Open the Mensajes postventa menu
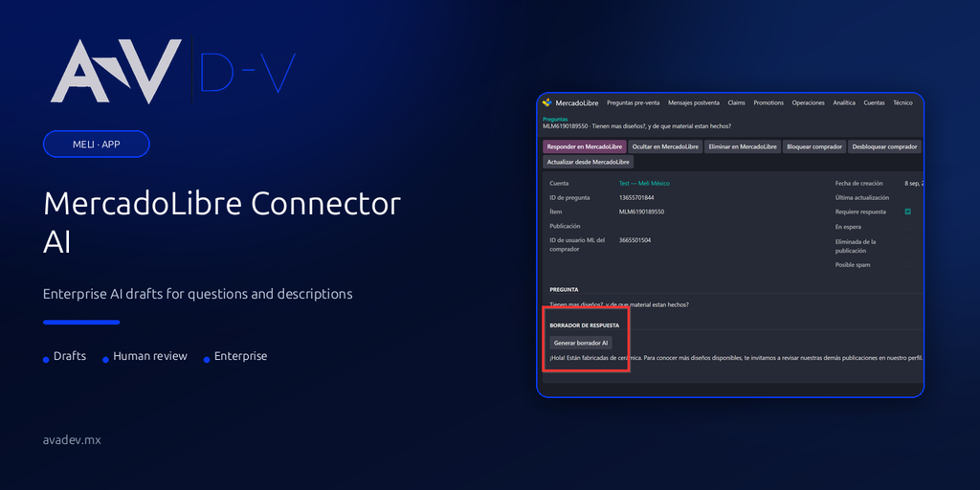 click(693, 102)
